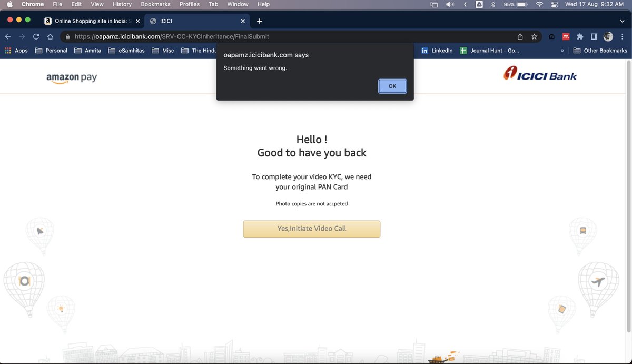Expand the tab search dropdown
This screenshot has width=632, height=364.
click(x=622, y=21)
